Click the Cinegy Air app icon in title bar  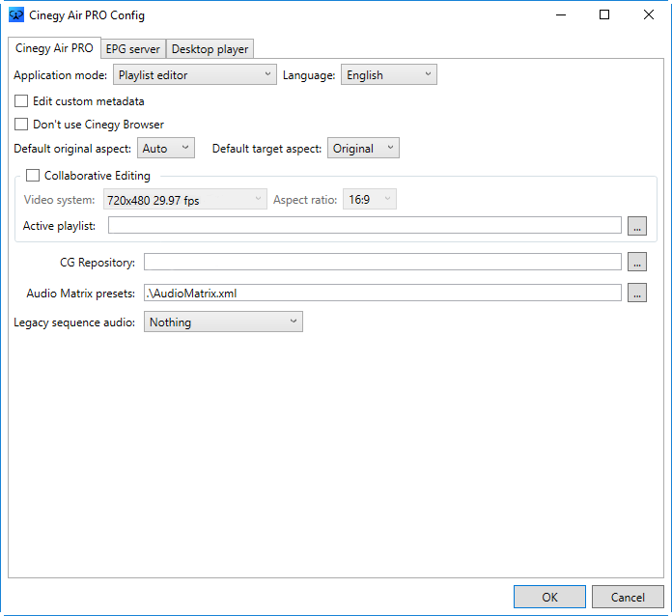pos(16,15)
